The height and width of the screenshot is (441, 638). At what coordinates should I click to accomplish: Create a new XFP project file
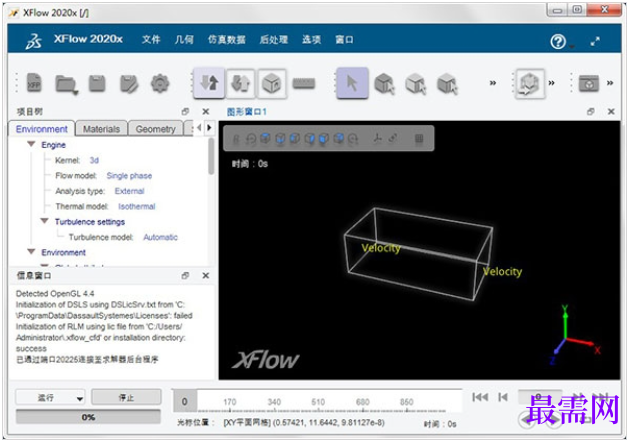point(34,83)
